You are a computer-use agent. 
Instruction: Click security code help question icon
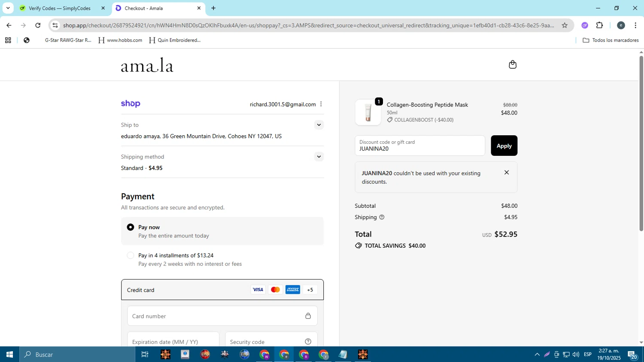(308, 342)
